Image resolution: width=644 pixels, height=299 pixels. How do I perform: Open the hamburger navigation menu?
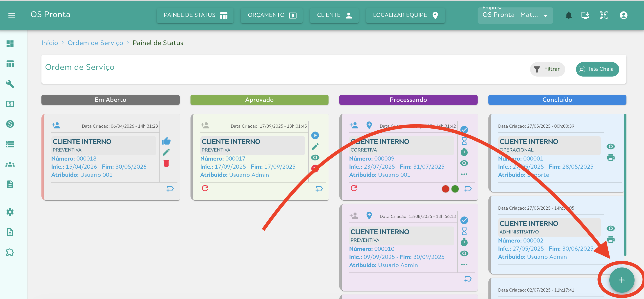click(12, 15)
